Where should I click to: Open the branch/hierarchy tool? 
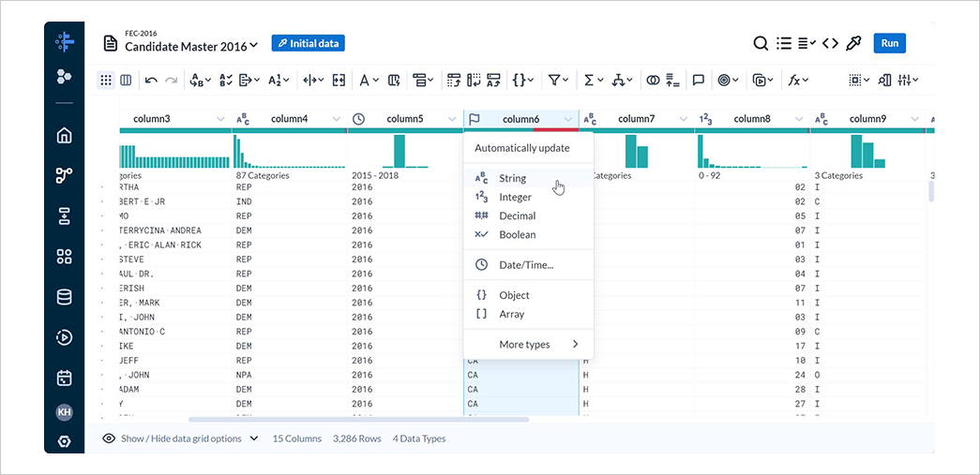(622, 80)
